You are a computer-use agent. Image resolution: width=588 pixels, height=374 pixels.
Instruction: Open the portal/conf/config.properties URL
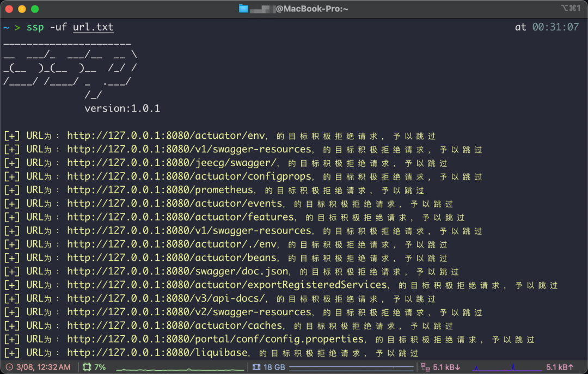(x=216, y=339)
